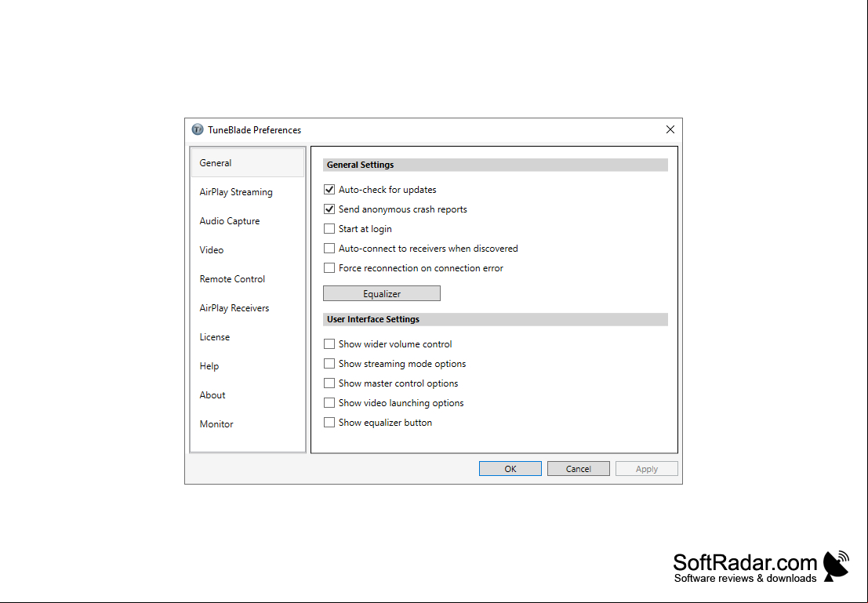The width and height of the screenshot is (868, 603).
Task: Close the TuneBlade Preferences dialog
Action: point(670,129)
